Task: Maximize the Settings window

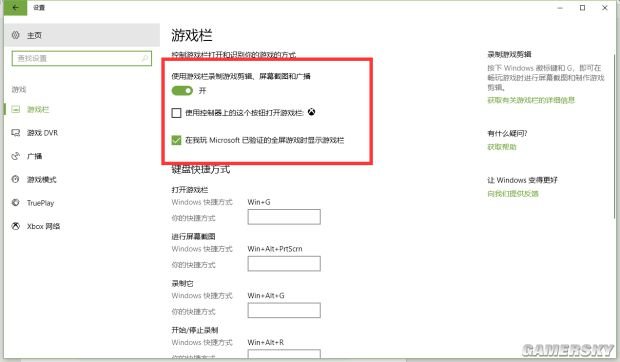Action: pos(582,8)
